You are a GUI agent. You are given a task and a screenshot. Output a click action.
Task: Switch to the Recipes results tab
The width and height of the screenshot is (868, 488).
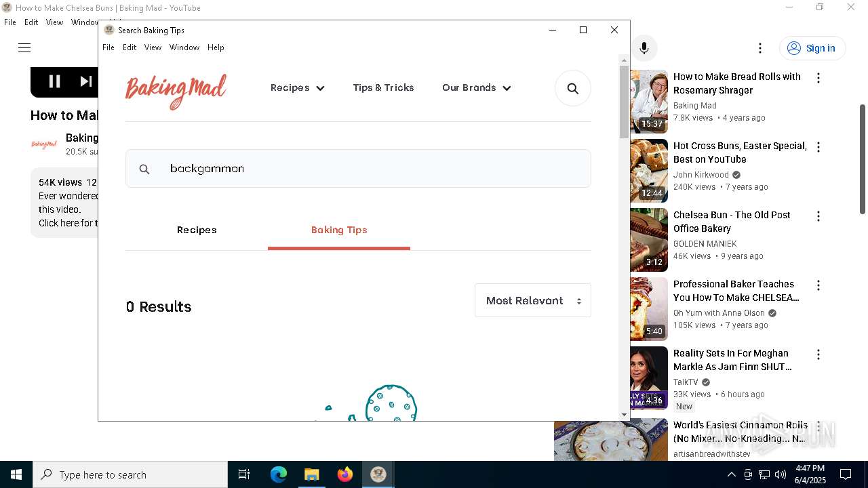point(197,230)
